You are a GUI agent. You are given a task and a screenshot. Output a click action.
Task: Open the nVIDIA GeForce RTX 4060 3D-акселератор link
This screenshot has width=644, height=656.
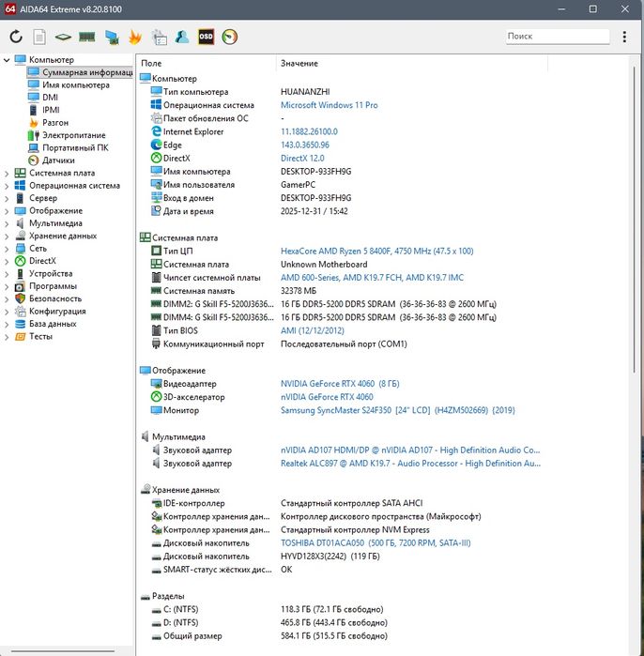point(327,397)
